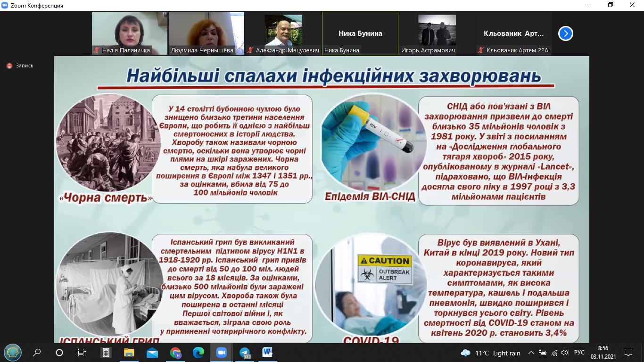Screen dimensions: 644x362
Task: Click the 'Епідемія ВІЛ-СНІД' caption
Action: tap(370, 197)
